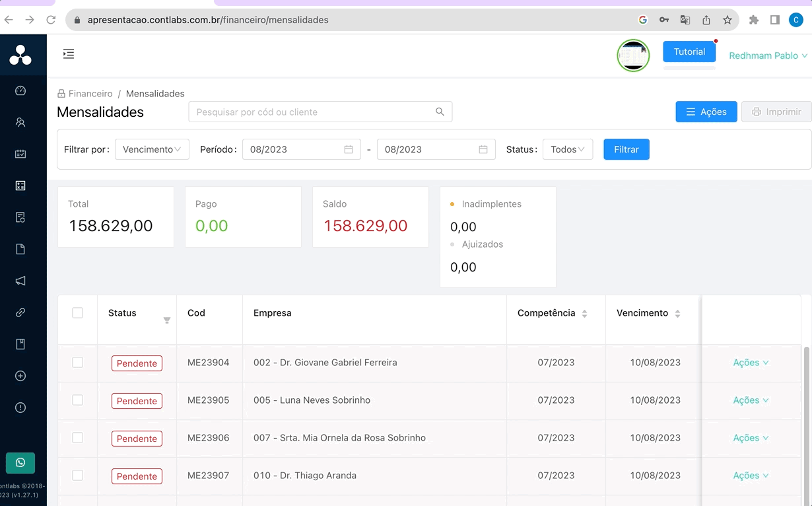The image size is (812, 506).
Task: Open the plus circle icon in sidebar
Action: (20, 376)
